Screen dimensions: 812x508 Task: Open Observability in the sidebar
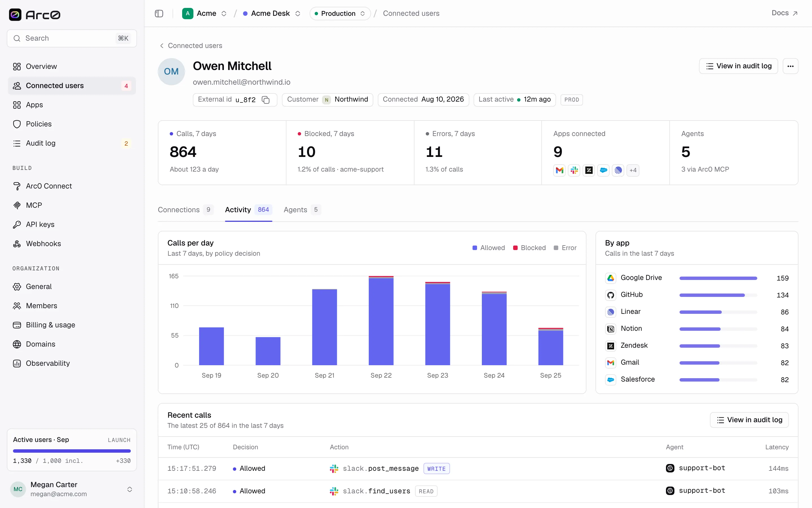point(72,363)
